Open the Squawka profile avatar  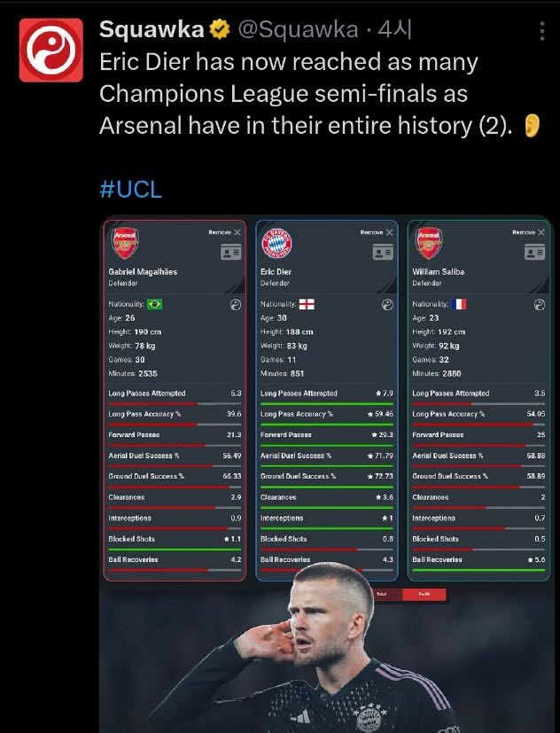coord(51,51)
